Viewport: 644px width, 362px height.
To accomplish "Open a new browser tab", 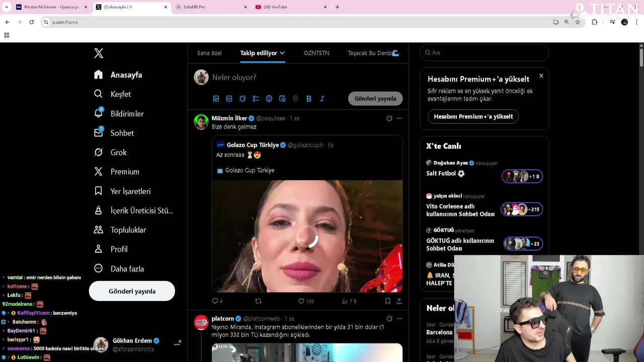I will [x=337, y=7].
